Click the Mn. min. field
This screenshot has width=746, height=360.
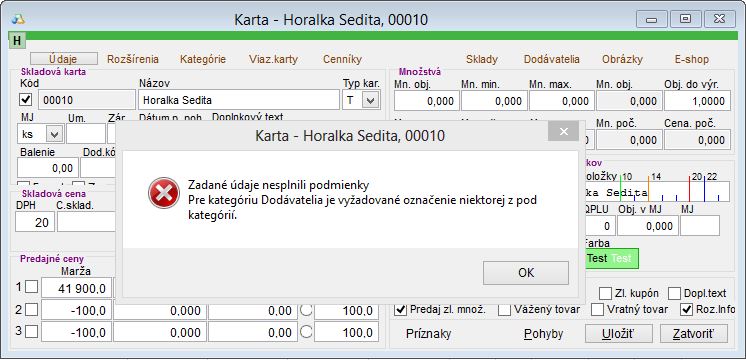[x=494, y=101]
